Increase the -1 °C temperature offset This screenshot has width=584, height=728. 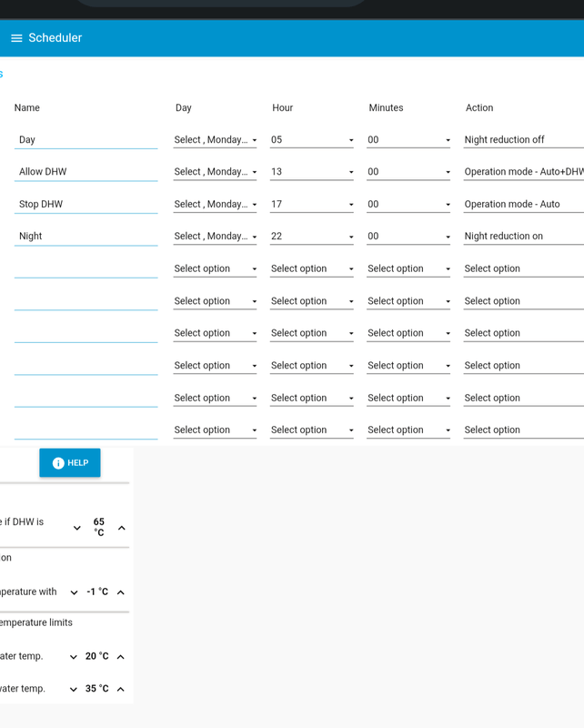point(121,592)
